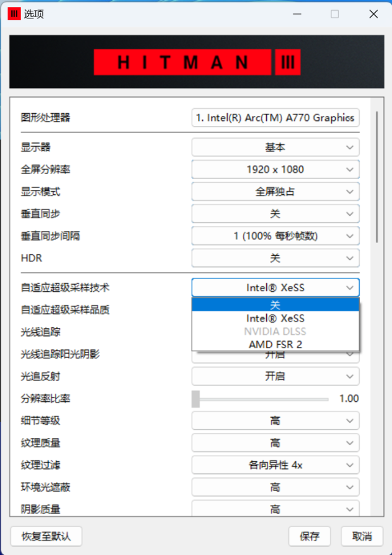Choose NVIDIA DLSS from the dropdown list
The image size is (392, 555).
(276, 332)
